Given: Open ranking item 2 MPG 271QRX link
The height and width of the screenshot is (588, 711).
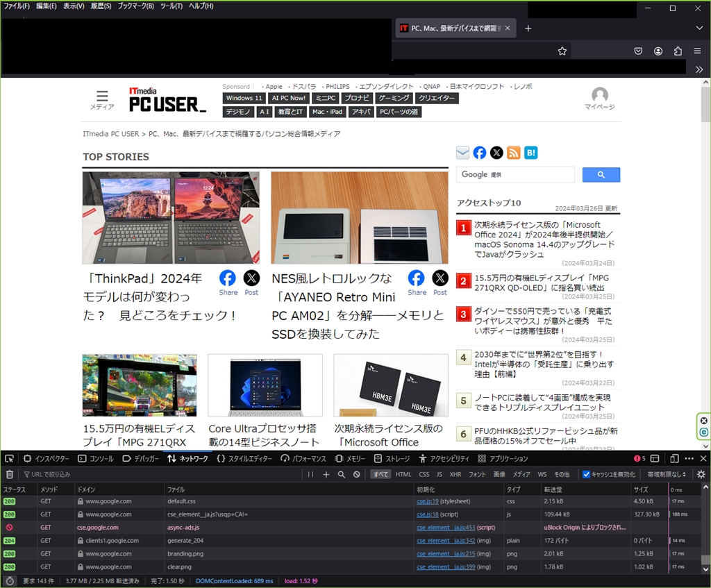Looking at the screenshot, I should [x=542, y=283].
